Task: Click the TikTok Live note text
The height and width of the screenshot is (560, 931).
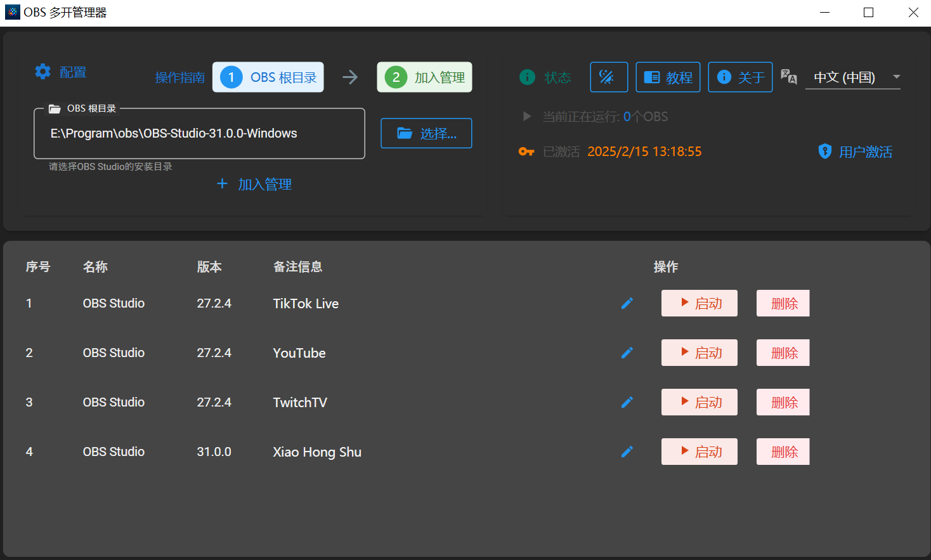Action: point(306,303)
